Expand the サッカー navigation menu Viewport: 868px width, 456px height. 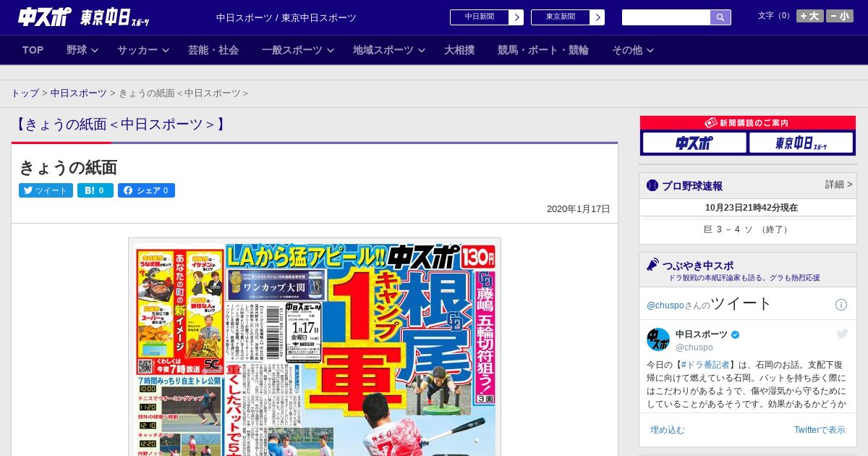click(x=143, y=50)
